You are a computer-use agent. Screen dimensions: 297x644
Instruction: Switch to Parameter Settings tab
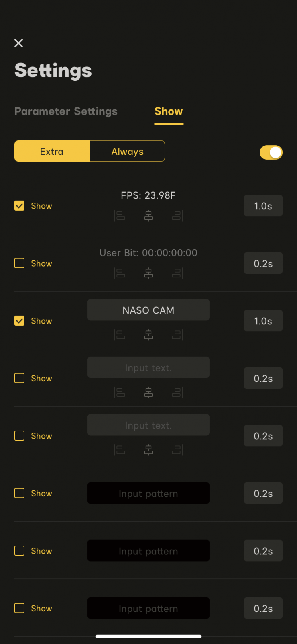click(x=66, y=111)
